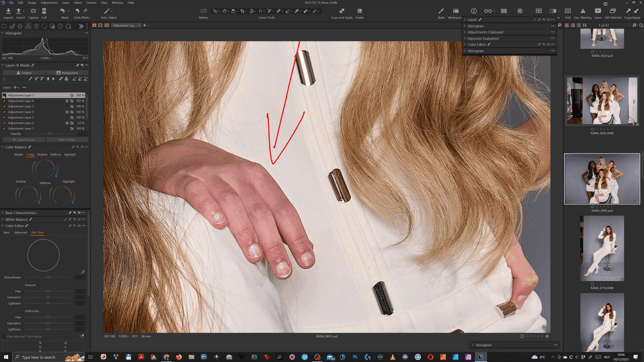The image size is (644, 362).
Task: Click the Subject mask button
Action: point(24,72)
